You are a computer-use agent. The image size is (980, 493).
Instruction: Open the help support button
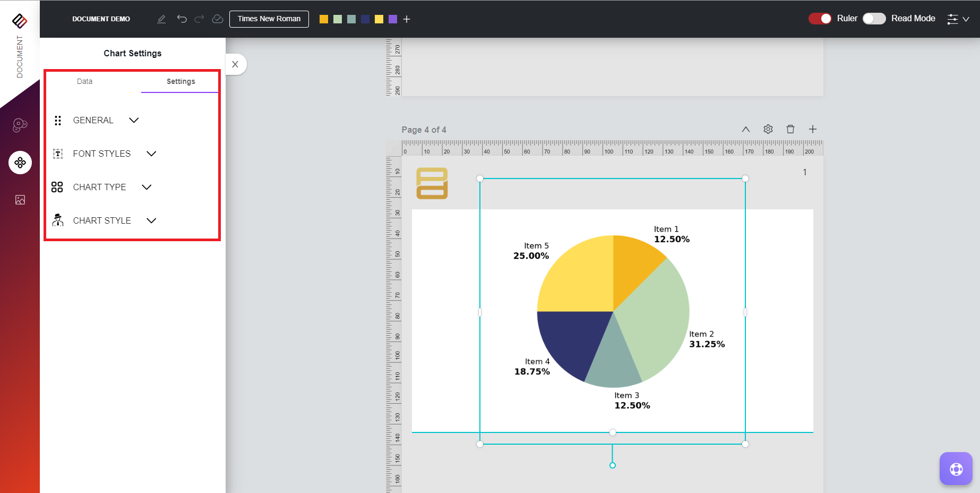(956, 469)
